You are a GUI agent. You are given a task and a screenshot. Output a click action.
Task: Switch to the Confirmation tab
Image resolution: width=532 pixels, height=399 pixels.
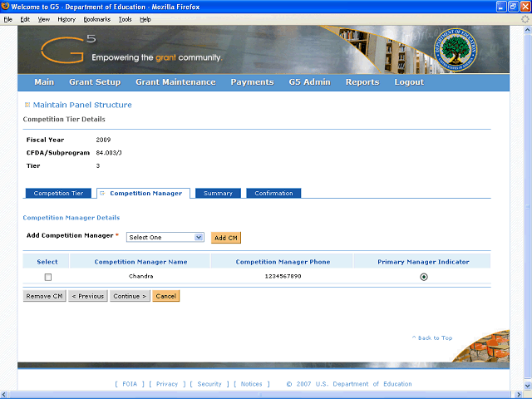[x=273, y=193]
